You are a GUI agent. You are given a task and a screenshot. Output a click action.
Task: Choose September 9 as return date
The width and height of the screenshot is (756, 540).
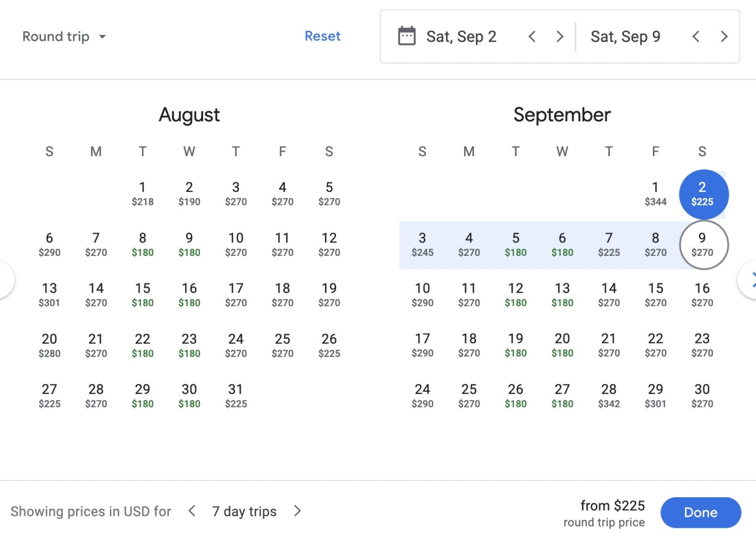pyautogui.click(x=704, y=244)
